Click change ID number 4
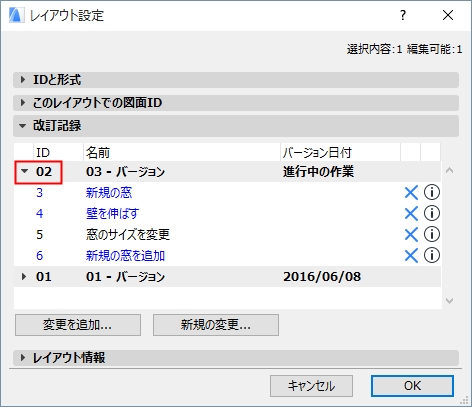This screenshot has width=472, height=407. click(39, 214)
